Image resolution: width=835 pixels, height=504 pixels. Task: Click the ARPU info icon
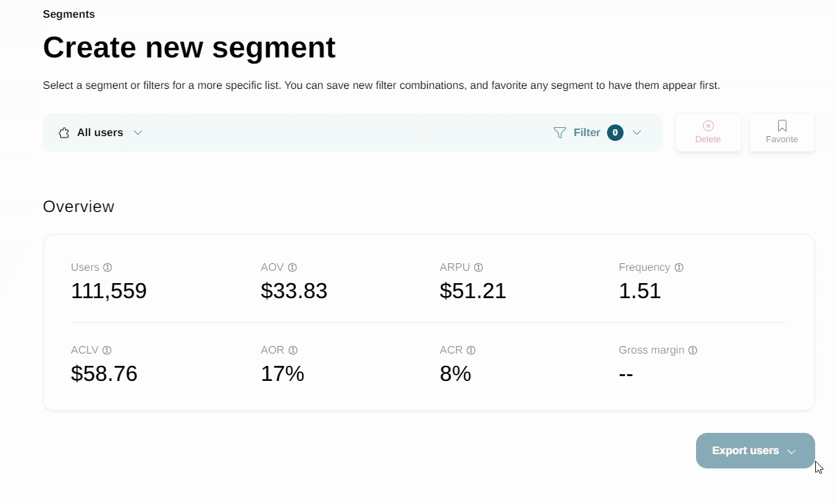coord(478,267)
